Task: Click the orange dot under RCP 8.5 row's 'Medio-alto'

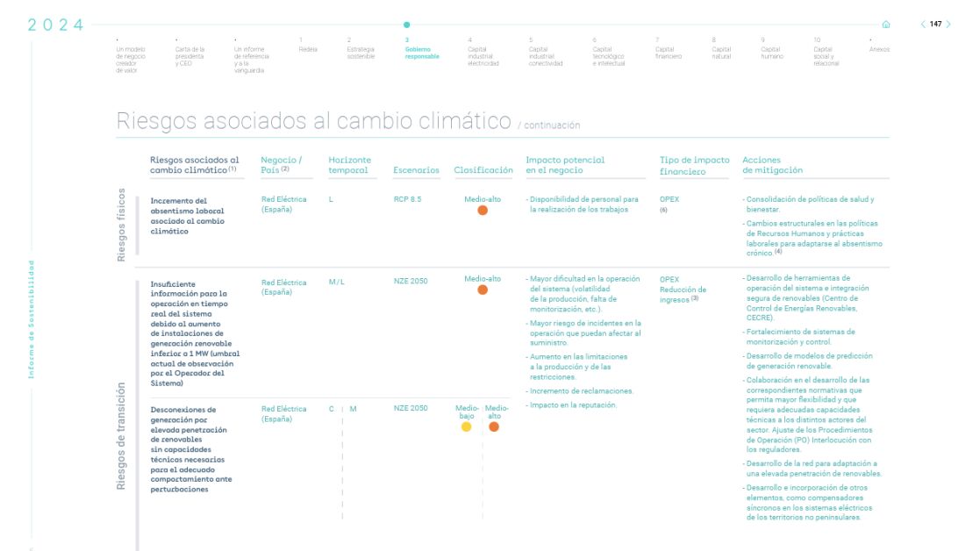Action: [483, 211]
